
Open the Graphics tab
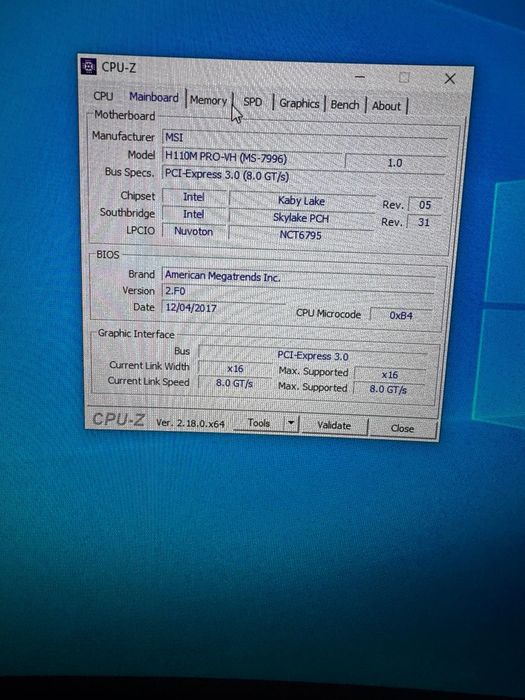pos(299,104)
